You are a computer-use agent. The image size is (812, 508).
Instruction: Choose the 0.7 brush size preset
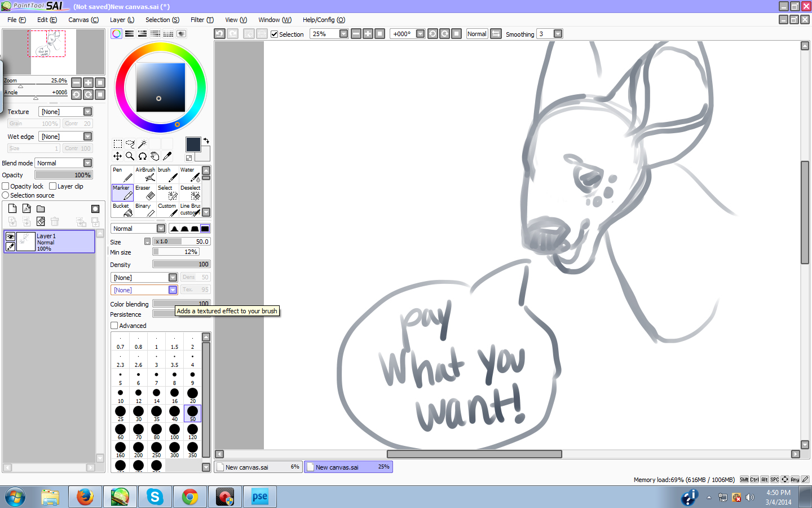tap(121, 342)
